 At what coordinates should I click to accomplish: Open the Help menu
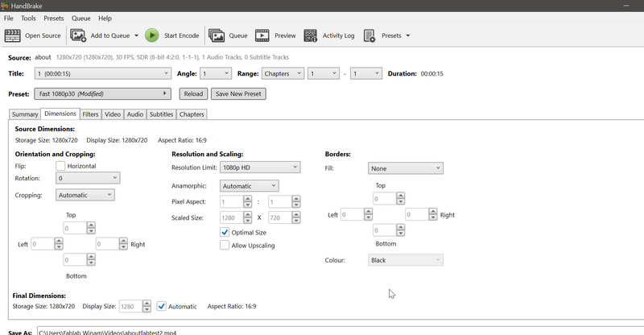click(105, 18)
